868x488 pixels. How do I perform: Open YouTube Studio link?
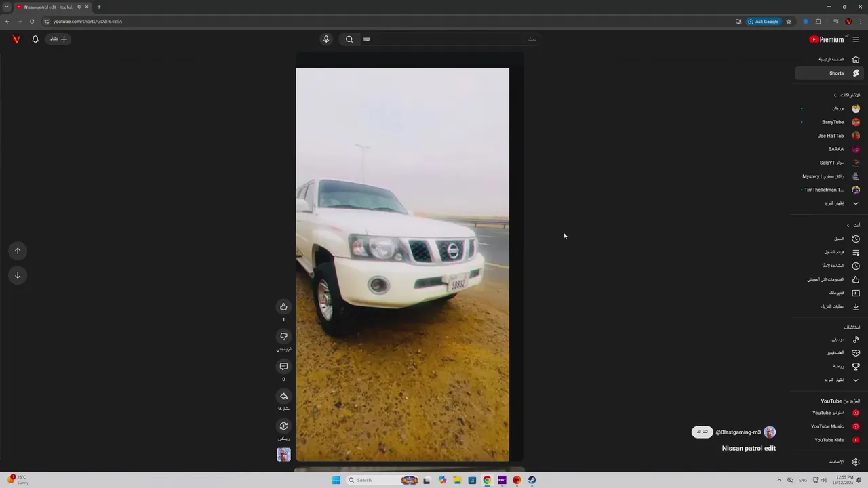(x=828, y=413)
